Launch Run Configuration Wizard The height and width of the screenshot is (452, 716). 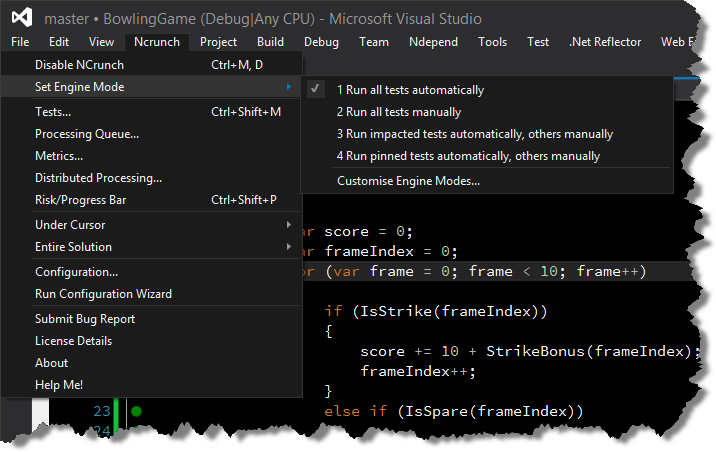tap(103, 294)
